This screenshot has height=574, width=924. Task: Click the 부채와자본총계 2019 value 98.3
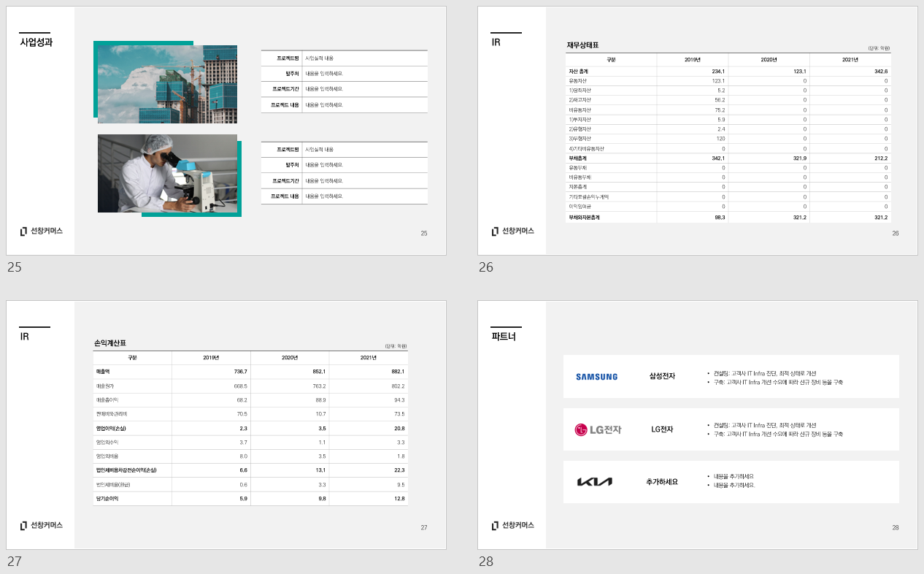(x=719, y=218)
